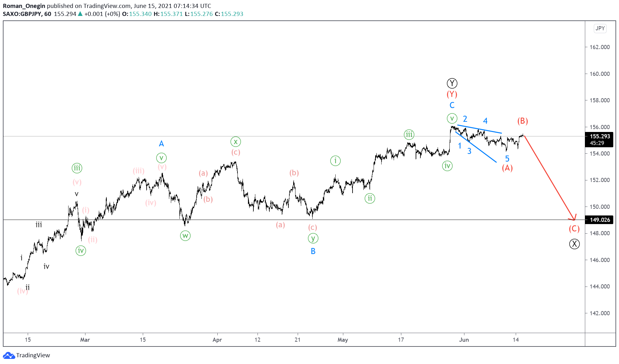This screenshot has height=364, width=619.
Task: Click the red (B) wave label
Action: tap(522, 121)
